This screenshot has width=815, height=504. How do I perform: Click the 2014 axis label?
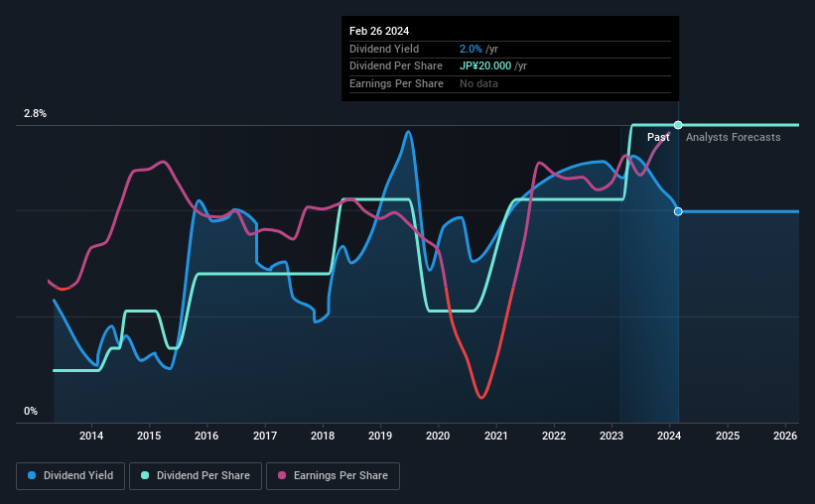(x=91, y=436)
